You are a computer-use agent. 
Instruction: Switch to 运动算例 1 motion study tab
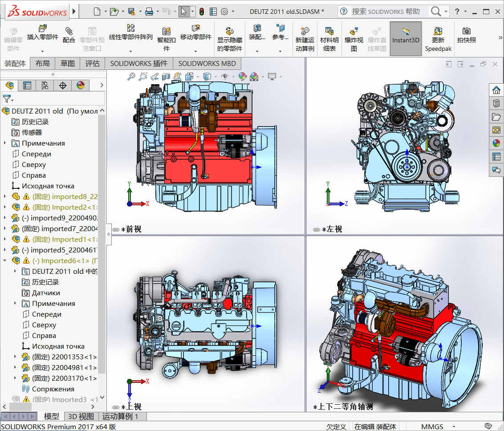click(x=120, y=417)
